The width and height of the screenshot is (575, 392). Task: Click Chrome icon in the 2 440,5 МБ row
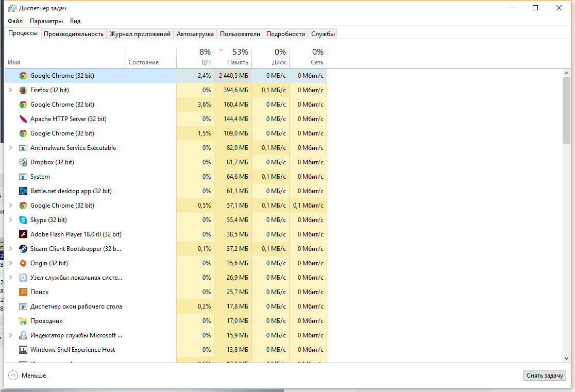click(23, 76)
